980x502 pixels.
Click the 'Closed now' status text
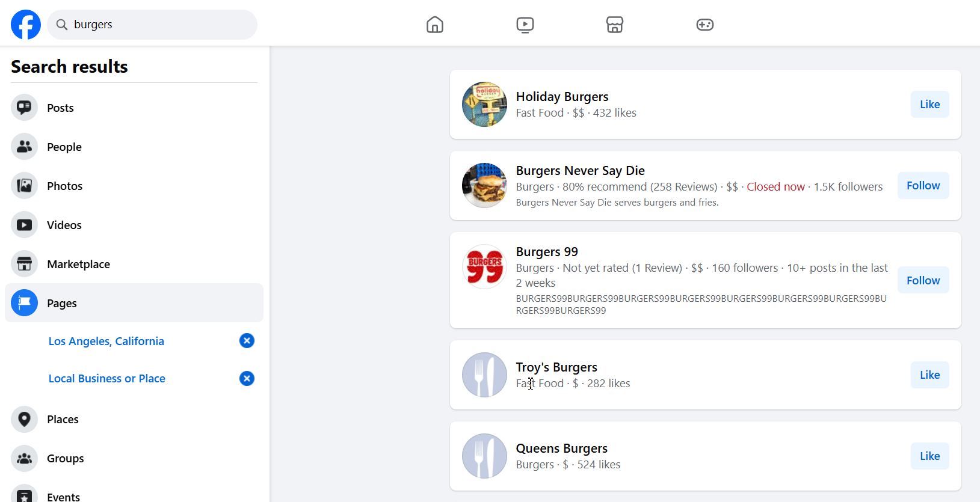click(775, 187)
